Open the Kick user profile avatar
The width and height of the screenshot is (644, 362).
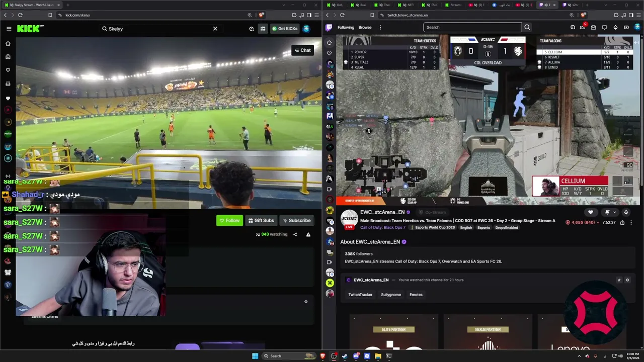306,29
